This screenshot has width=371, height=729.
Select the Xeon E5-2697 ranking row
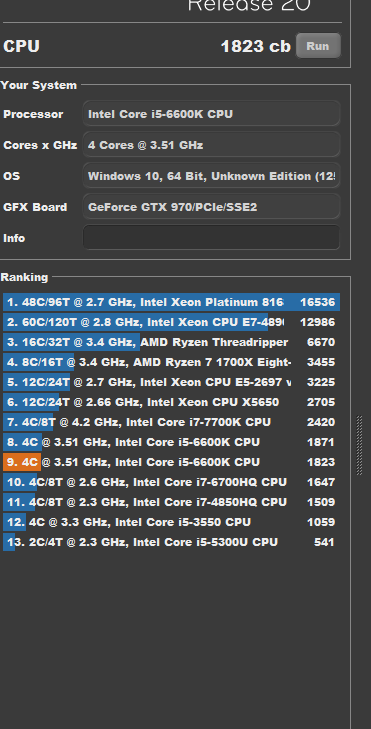[x=172, y=382]
